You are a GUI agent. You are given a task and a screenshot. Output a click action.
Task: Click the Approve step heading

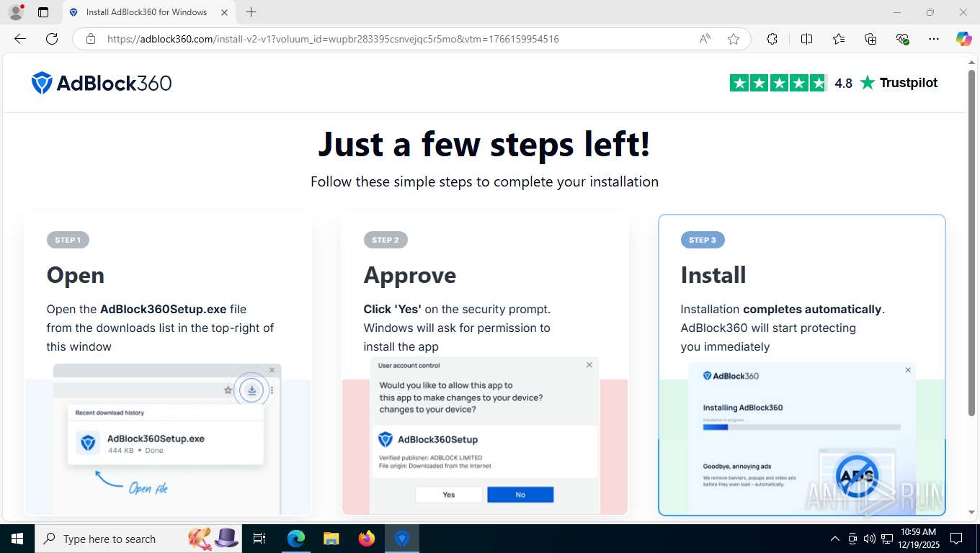tap(410, 275)
